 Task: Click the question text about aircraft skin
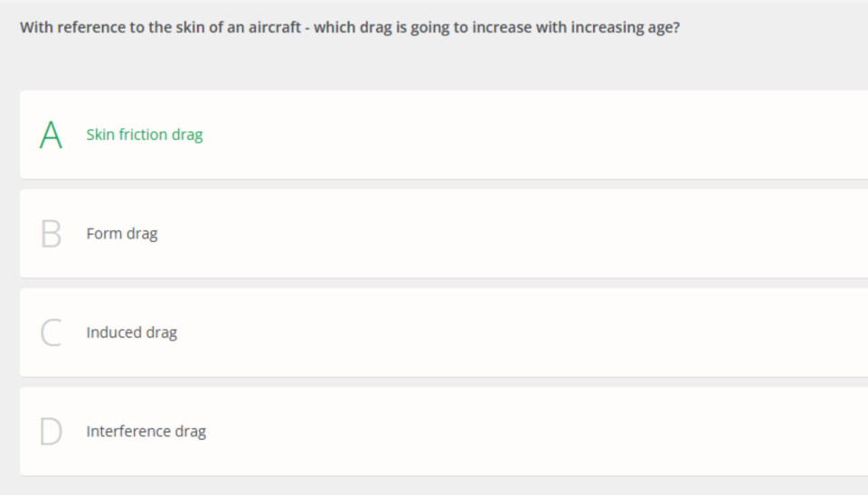pos(349,27)
